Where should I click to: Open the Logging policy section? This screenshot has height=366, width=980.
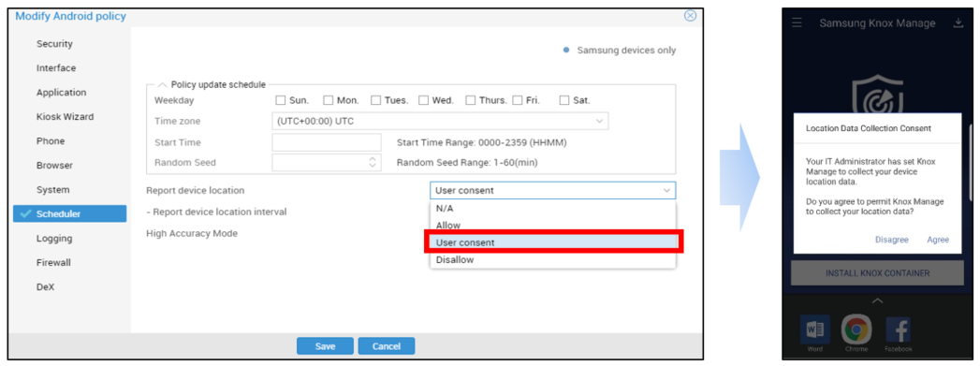tap(54, 238)
